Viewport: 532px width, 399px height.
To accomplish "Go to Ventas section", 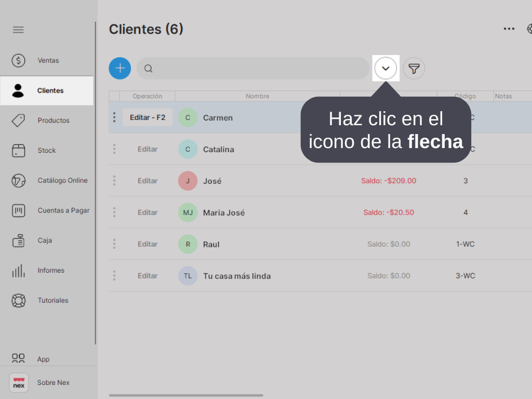I will [x=48, y=60].
